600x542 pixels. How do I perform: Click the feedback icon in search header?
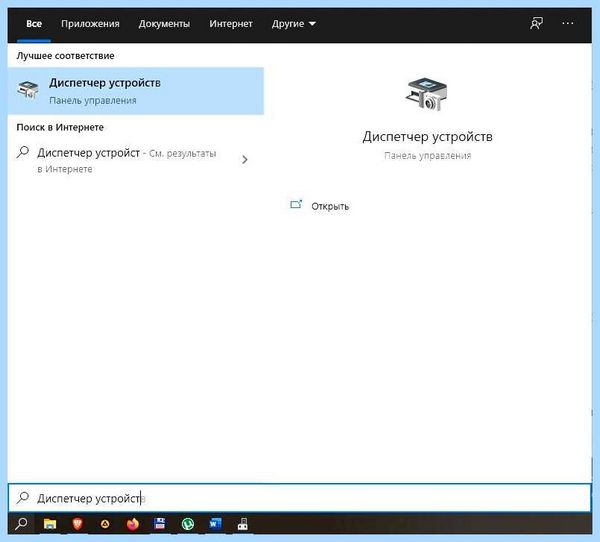coord(536,23)
